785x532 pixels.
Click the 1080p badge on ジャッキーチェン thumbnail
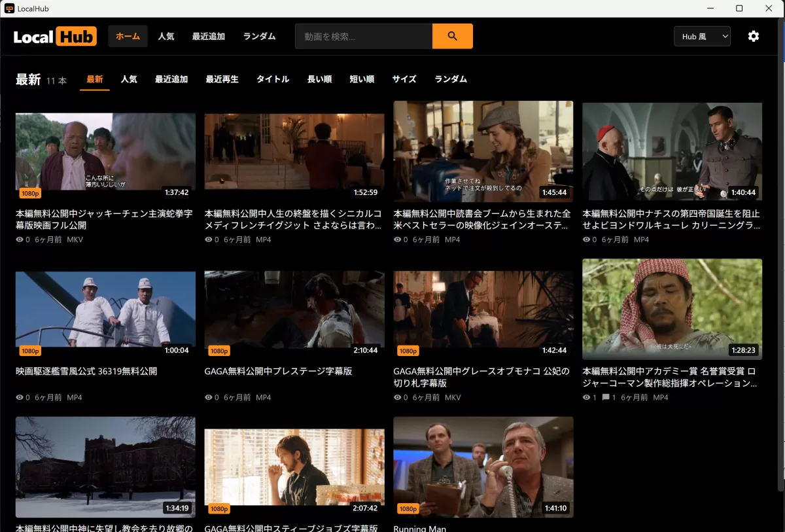pos(30,193)
